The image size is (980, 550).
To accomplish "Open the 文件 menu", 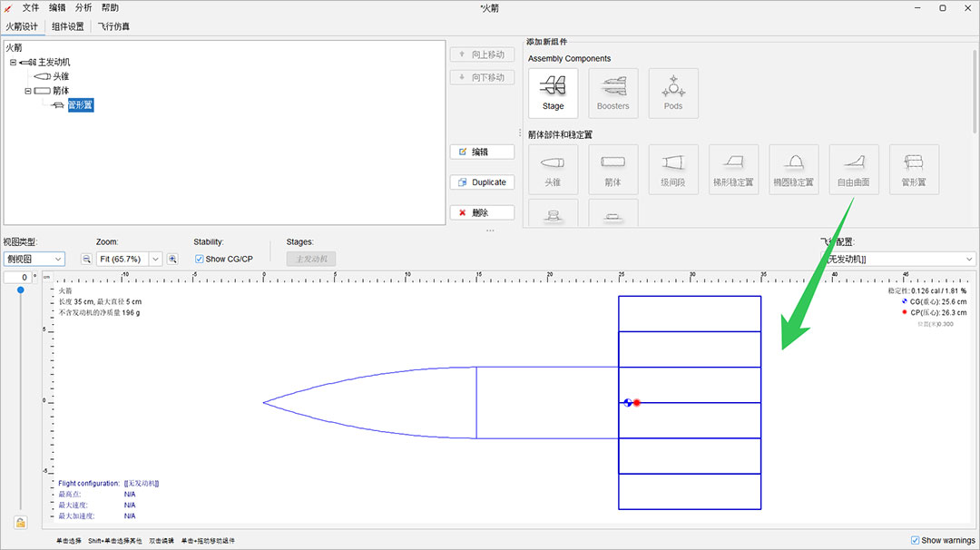I will pos(31,7).
